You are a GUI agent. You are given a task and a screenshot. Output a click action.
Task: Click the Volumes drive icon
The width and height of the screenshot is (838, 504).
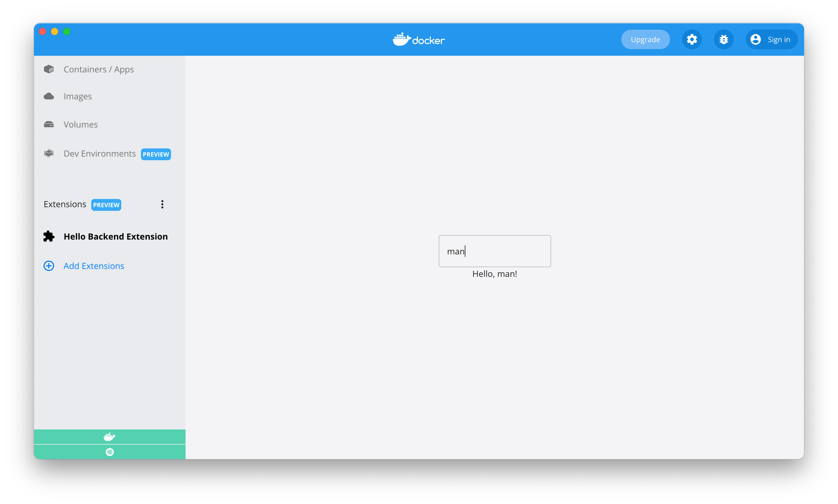tap(49, 124)
